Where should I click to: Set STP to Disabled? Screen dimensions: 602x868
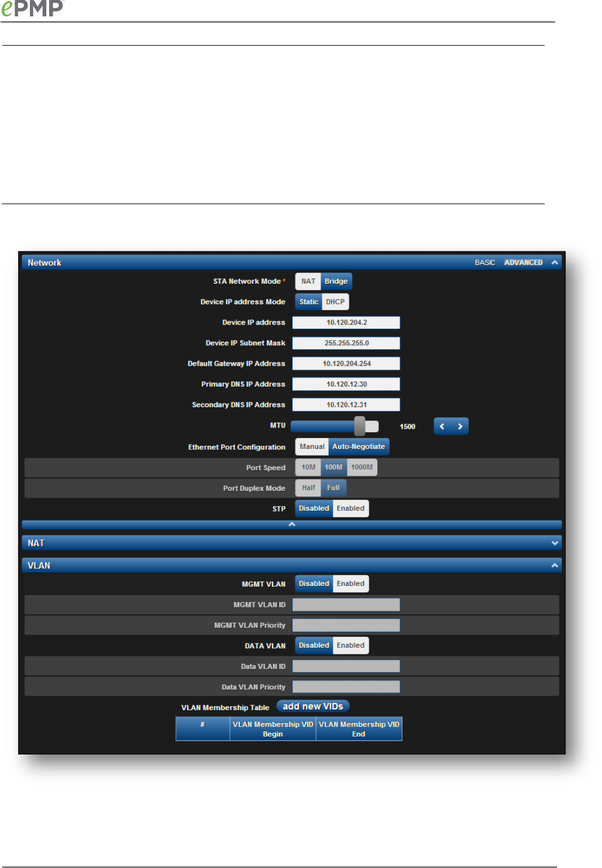click(314, 508)
